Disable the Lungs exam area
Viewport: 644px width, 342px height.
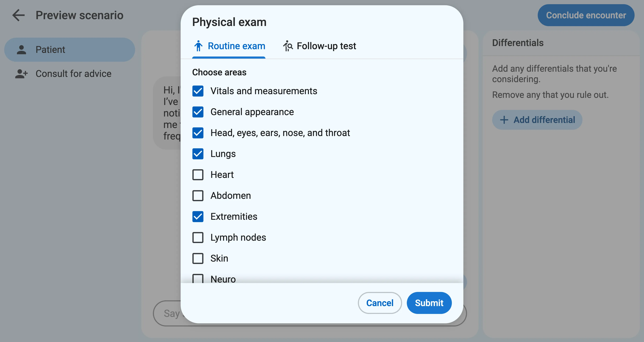pos(198,154)
